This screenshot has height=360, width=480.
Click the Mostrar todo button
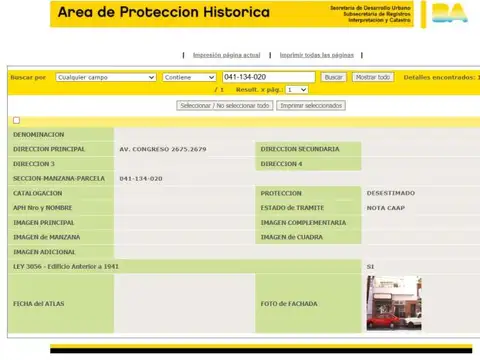pos(373,77)
